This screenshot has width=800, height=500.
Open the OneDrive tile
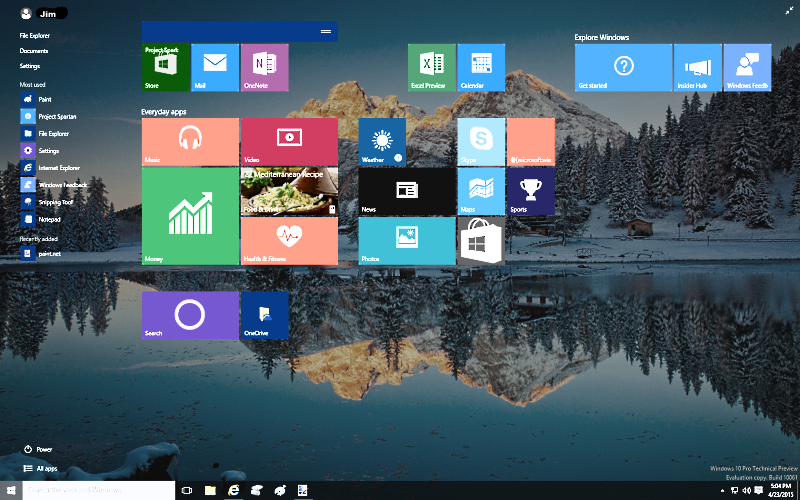pyautogui.click(x=264, y=315)
